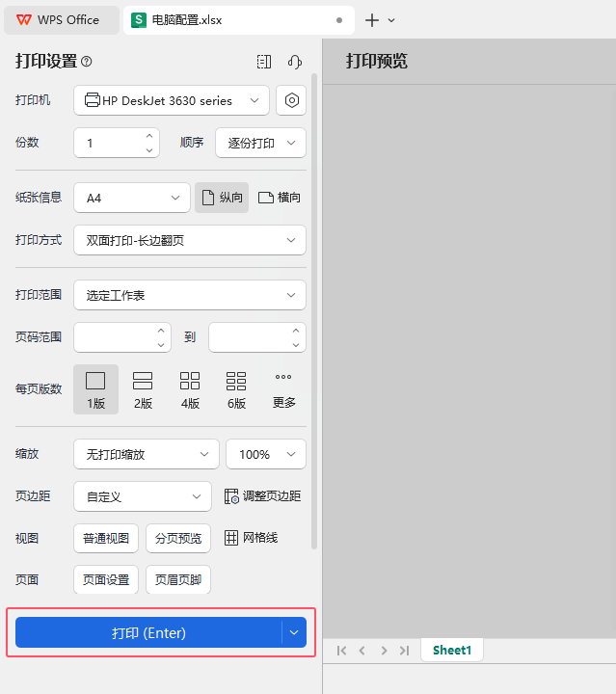Viewport: 616px width, 694px height.
Task: Jump to last preview page
Action: coord(404,651)
